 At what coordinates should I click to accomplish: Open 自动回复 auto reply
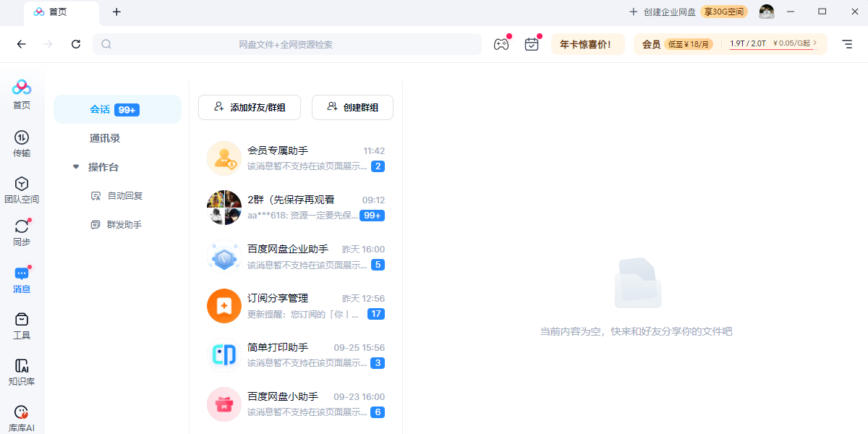point(117,196)
